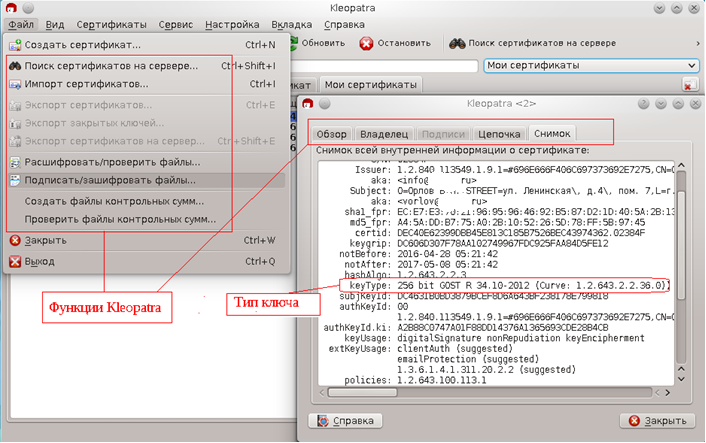Select the Мои сертификаты tab in the main window
706x443 pixels.
coord(371,85)
